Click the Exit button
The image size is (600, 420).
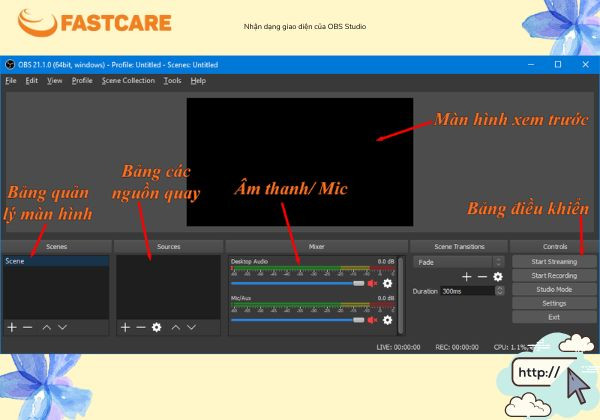[554, 317]
